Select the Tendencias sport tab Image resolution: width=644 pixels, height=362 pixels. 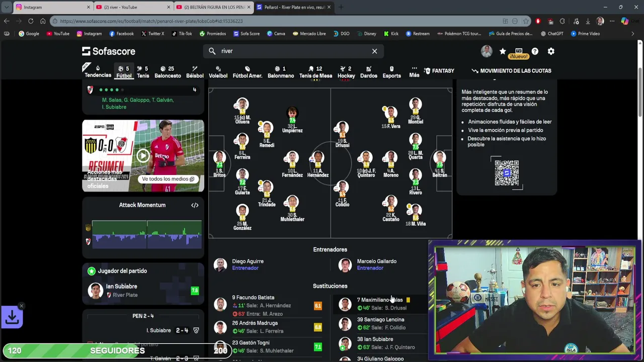pos(98,71)
